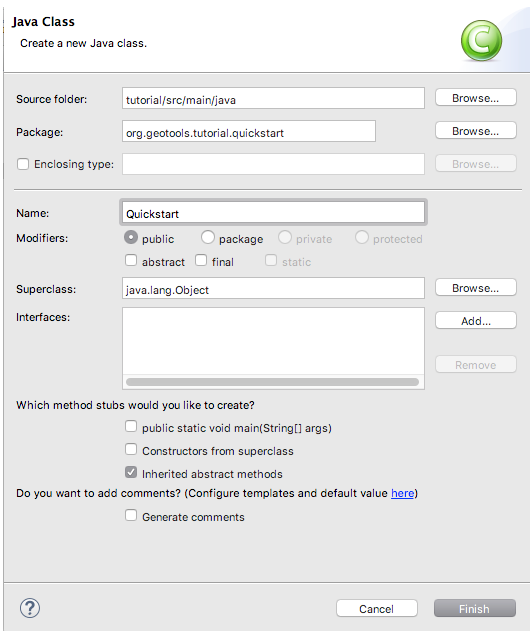This screenshot has width=532, height=633.
Task: Enable the Enclosing type checkbox
Action: (23, 164)
